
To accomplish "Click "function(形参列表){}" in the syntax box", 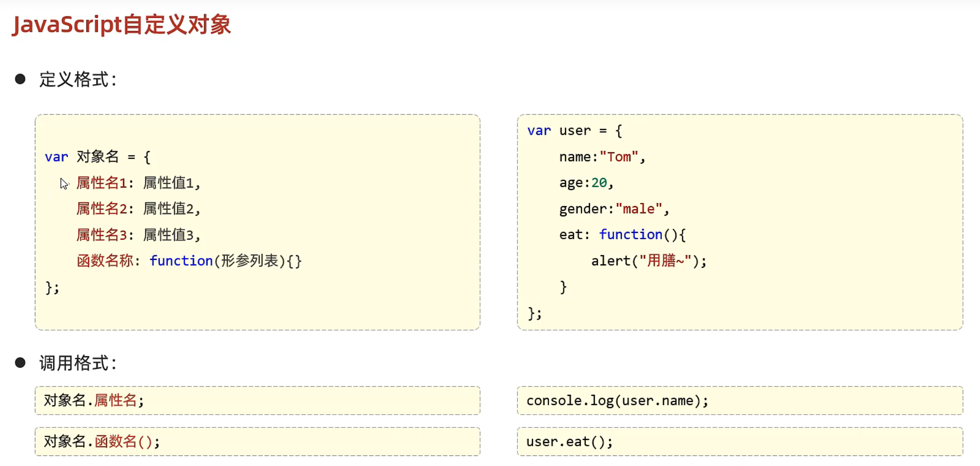I will pos(225,261).
